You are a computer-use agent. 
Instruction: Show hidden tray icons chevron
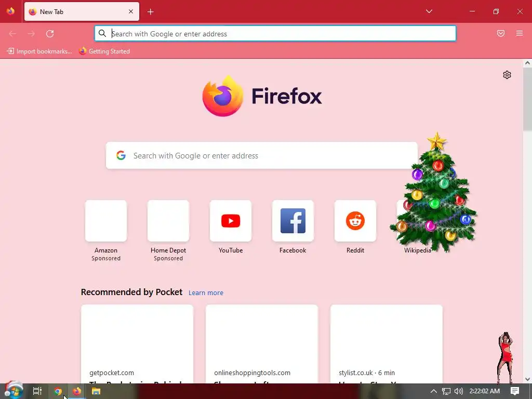434,391
